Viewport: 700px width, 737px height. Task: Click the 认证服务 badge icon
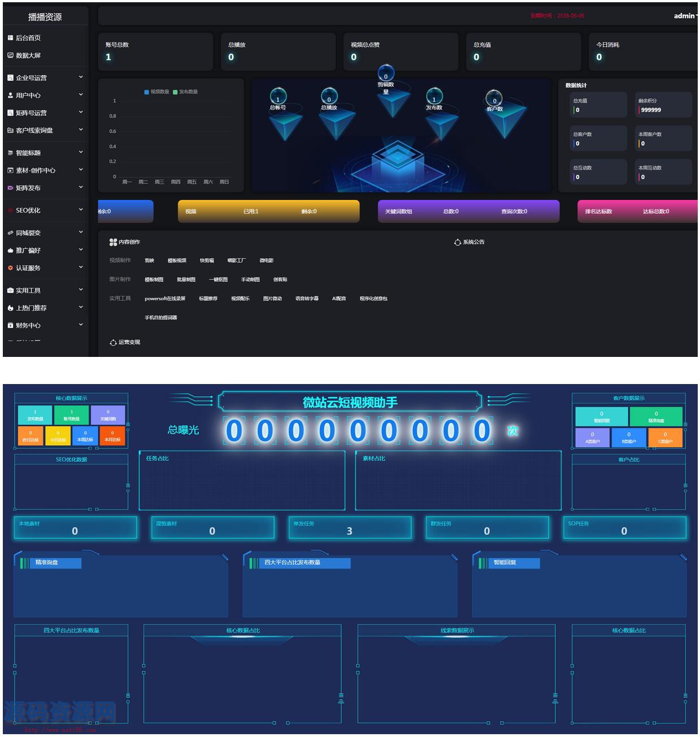click(x=10, y=268)
